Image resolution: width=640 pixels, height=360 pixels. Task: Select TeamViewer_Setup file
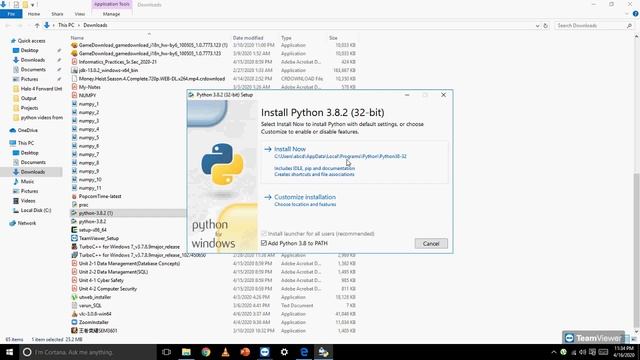coord(99,238)
